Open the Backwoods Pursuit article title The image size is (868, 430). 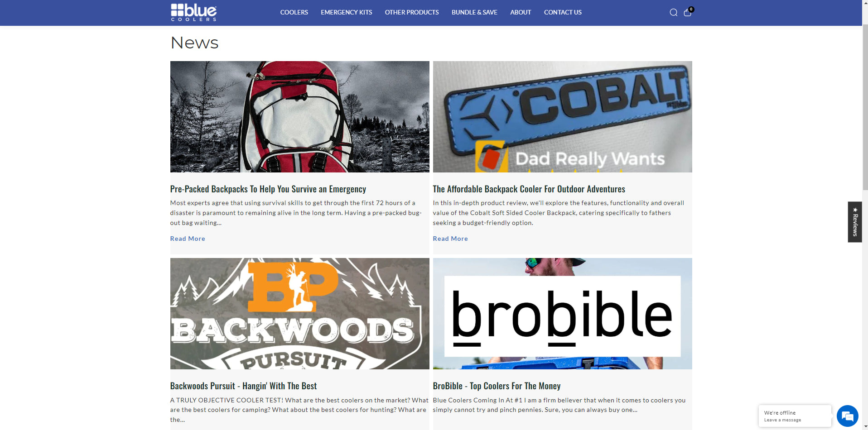click(243, 386)
